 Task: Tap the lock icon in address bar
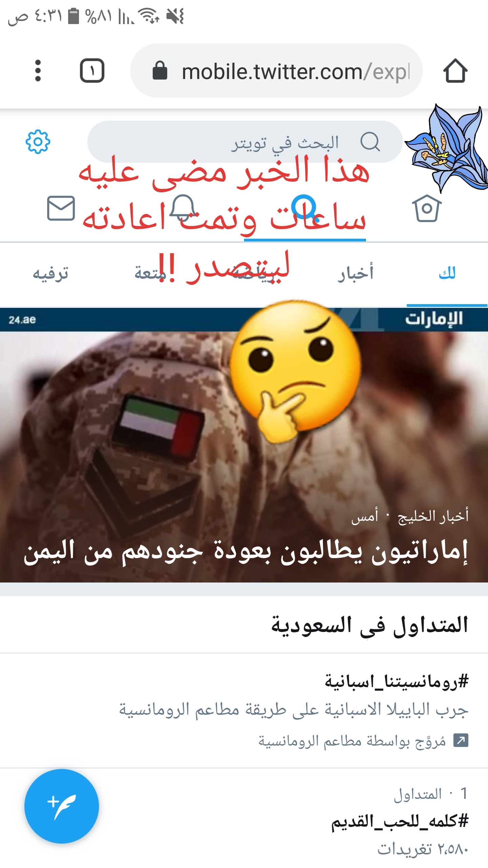160,71
